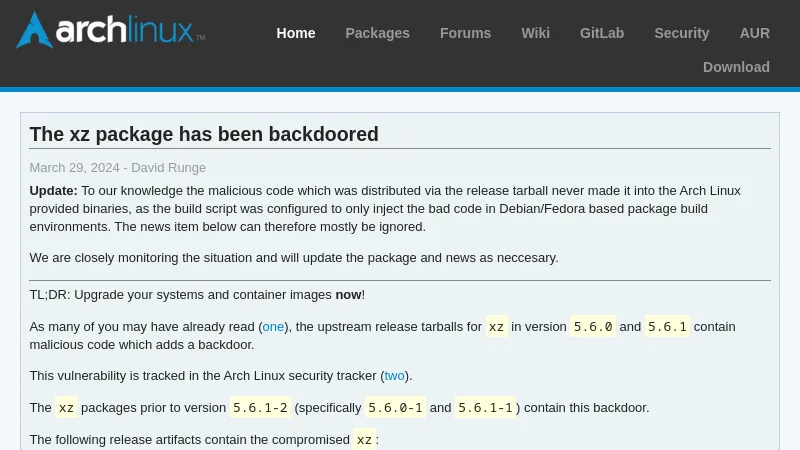Viewport: 800px width, 450px height.
Task: Follow the "one" reference link
Action: pos(273,327)
